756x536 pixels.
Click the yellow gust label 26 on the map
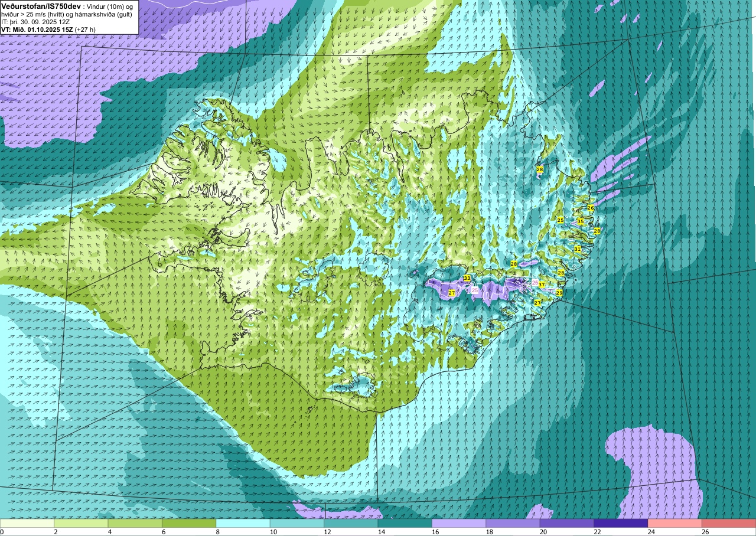pyautogui.click(x=591, y=208)
